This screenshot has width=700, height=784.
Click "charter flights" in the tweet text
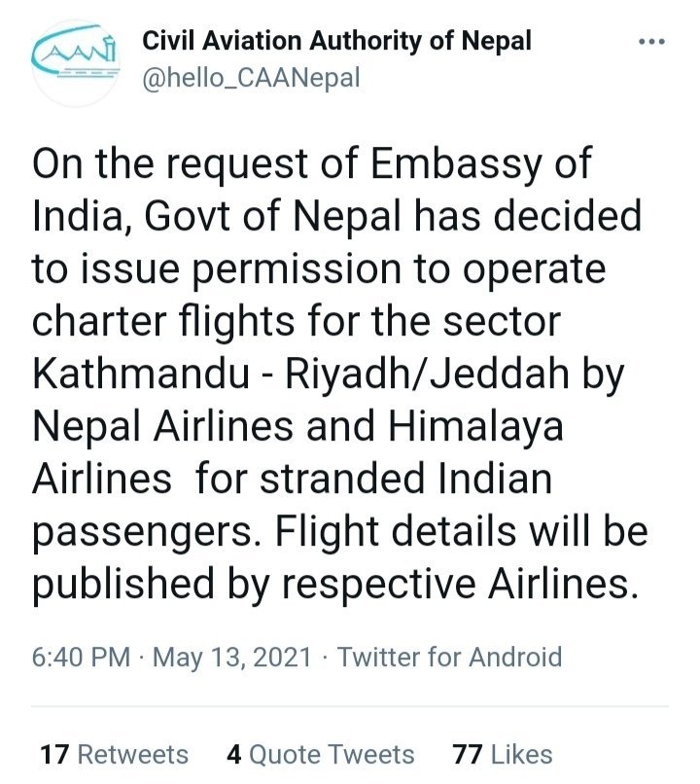(158, 320)
